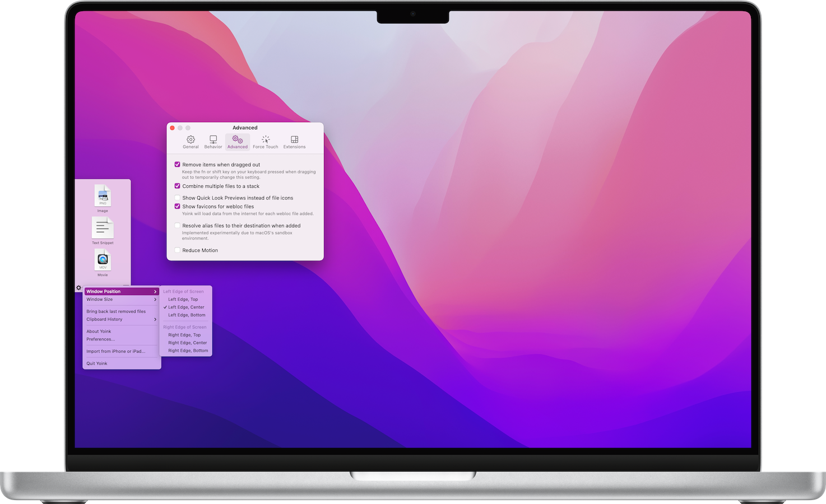Choose Right Edge, Top from the submenu
Screen dimensions: 826x504
[183, 334]
